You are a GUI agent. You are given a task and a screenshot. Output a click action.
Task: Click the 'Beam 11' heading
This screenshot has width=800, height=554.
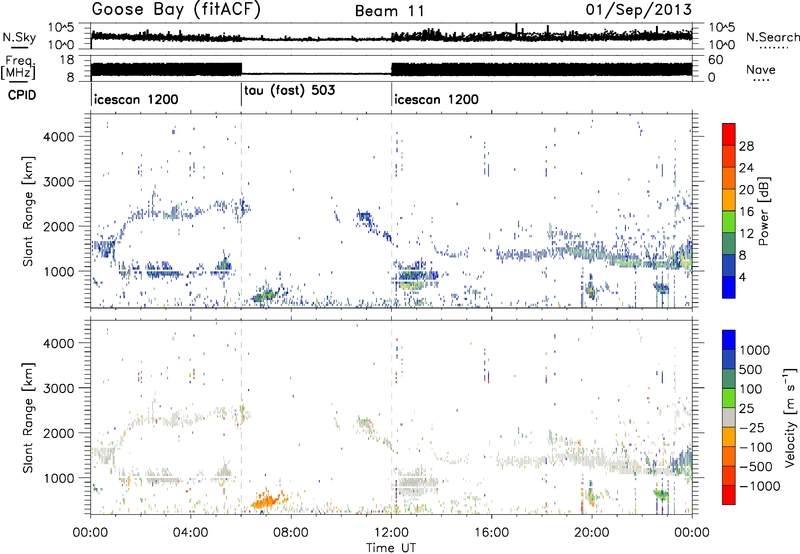(x=390, y=11)
